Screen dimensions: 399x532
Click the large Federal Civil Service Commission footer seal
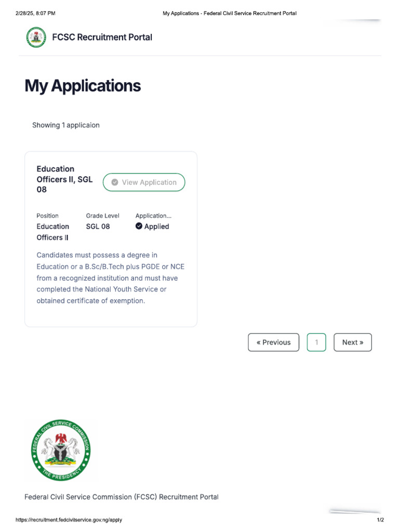click(61, 450)
